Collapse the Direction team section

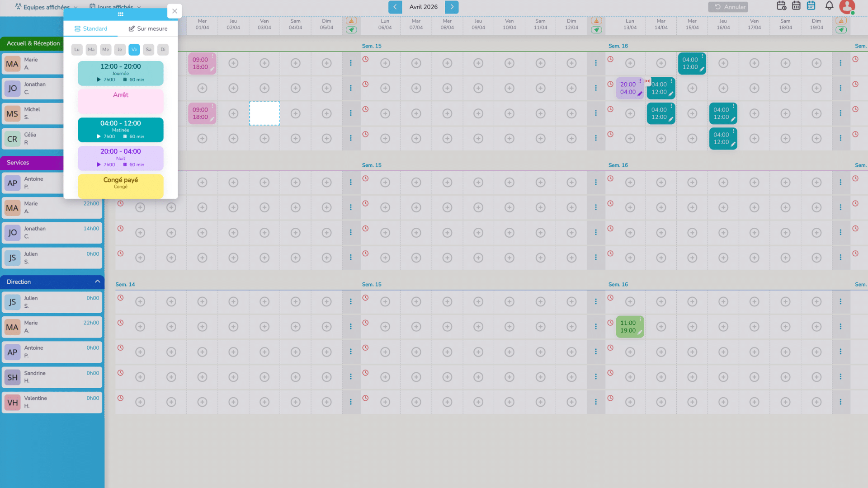click(x=97, y=282)
